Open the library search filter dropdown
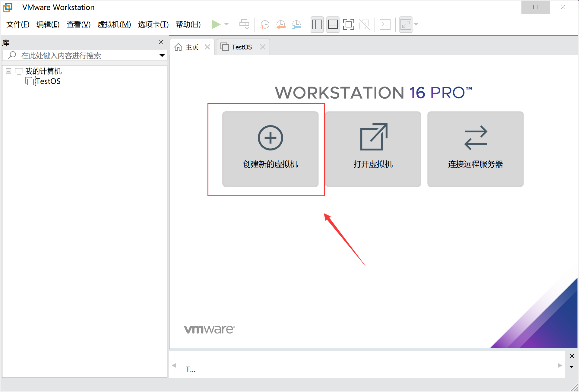 tap(162, 55)
